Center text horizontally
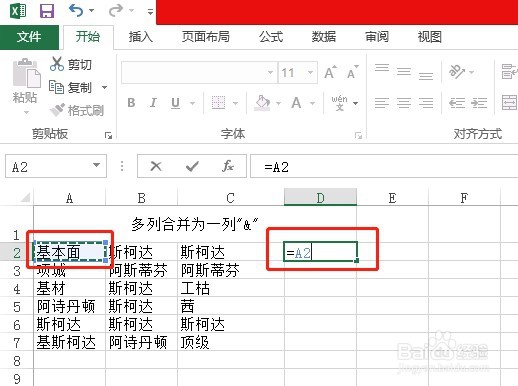The height and width of the screenshot is (386, 518). click(404, 103)
